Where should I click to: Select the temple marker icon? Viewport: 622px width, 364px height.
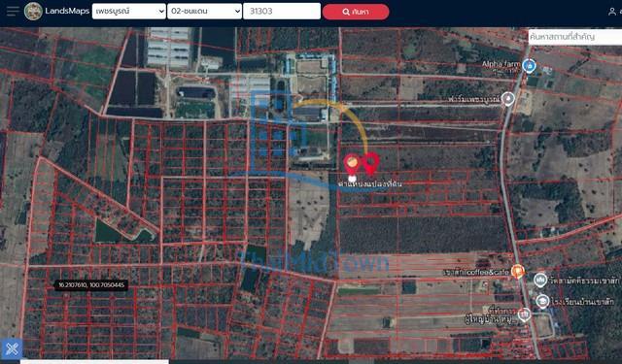pos(540,281)
